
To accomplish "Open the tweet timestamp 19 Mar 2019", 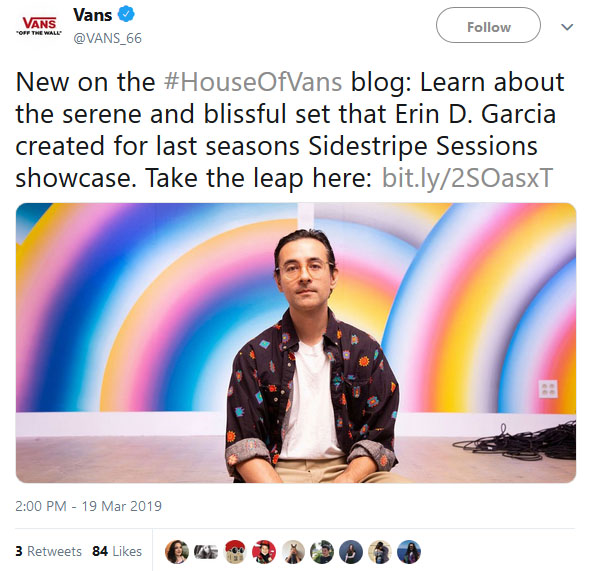I will point(88,506).
